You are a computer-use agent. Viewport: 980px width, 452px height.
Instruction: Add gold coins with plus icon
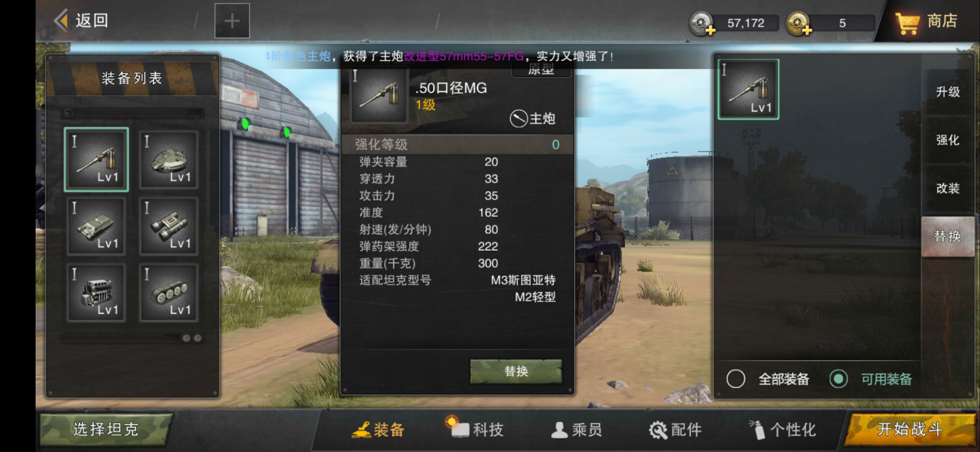click(799, 23)
